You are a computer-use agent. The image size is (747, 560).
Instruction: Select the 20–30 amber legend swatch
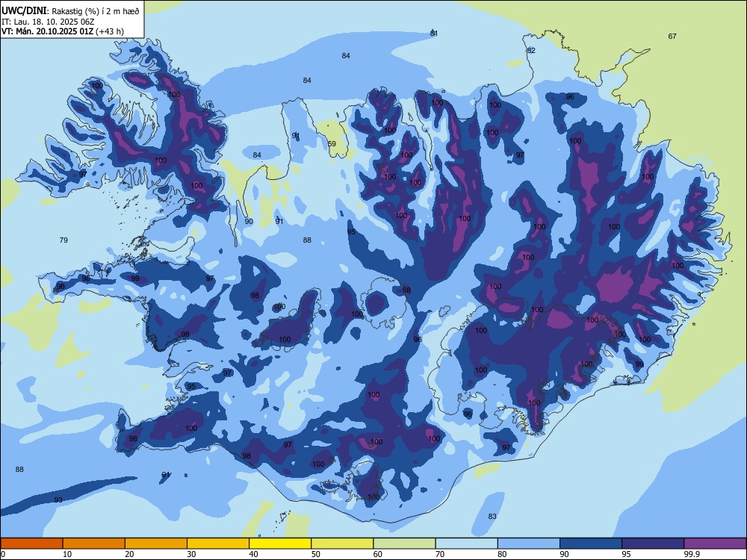click(156, 544)
